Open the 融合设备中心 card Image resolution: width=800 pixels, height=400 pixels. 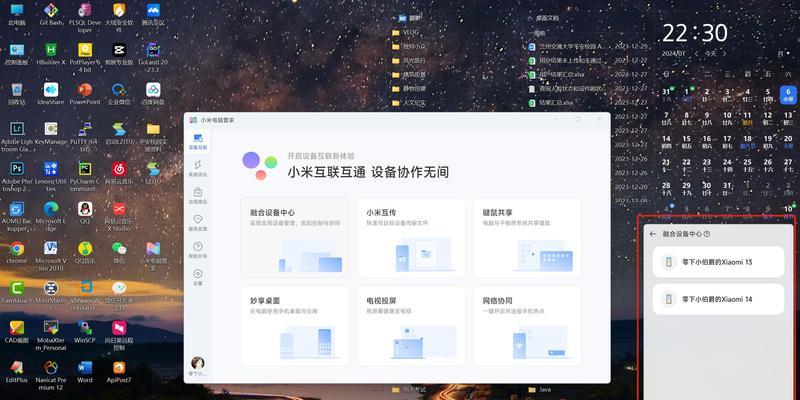pyautogui.click(x=295, y=237)
